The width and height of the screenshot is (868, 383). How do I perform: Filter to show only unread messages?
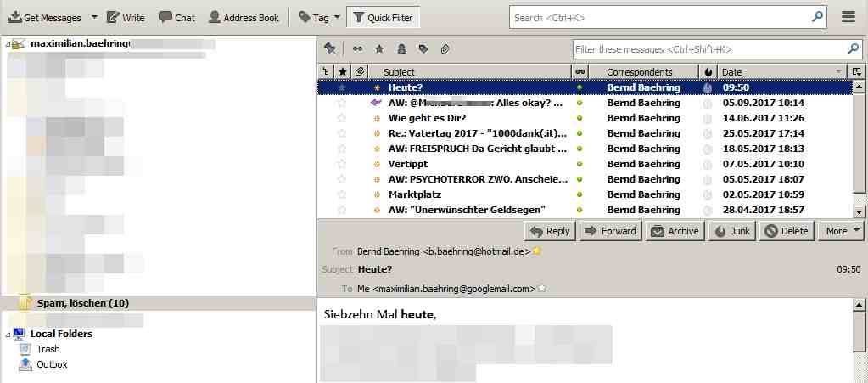(357, 48)
